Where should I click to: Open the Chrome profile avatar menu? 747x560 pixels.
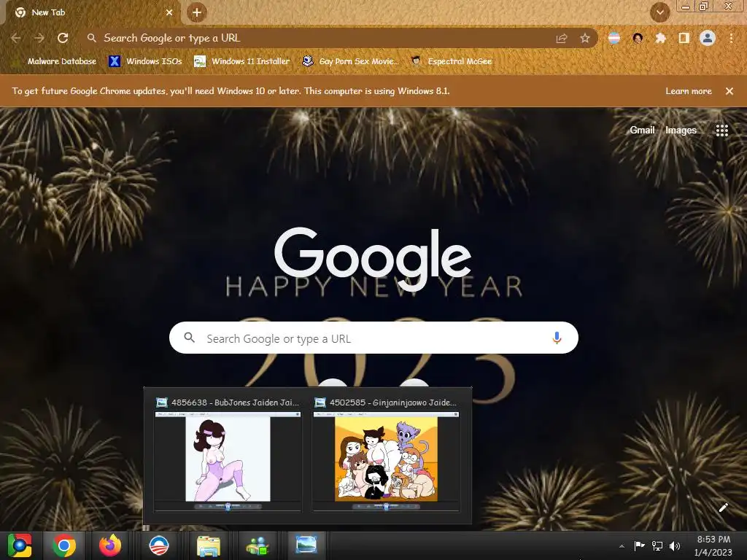click(x=708, y=38)
